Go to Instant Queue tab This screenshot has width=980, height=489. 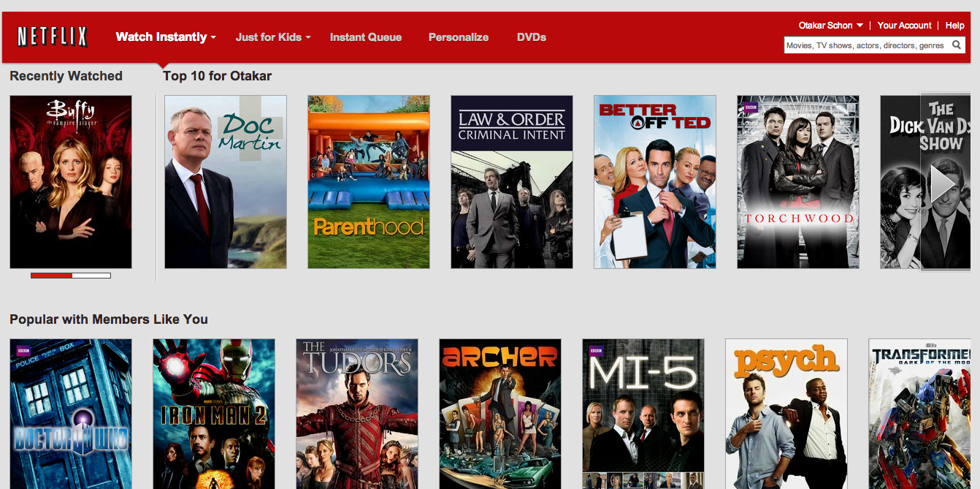365,37
